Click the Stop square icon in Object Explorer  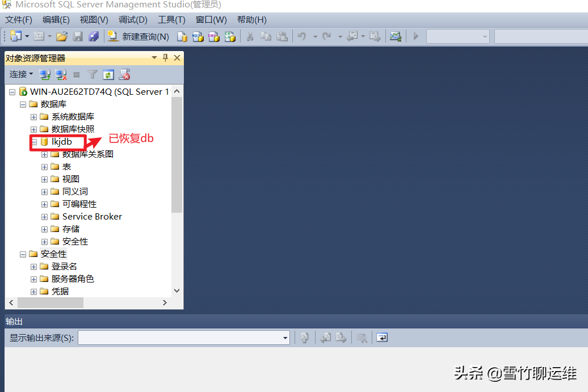click(x=77, y=75)
